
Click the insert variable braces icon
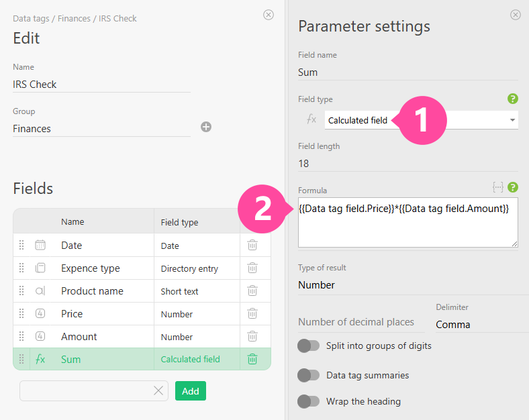498,187
